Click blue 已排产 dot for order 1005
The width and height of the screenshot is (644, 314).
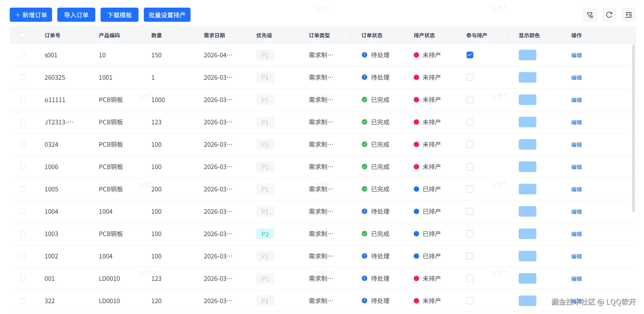point(416,189)
